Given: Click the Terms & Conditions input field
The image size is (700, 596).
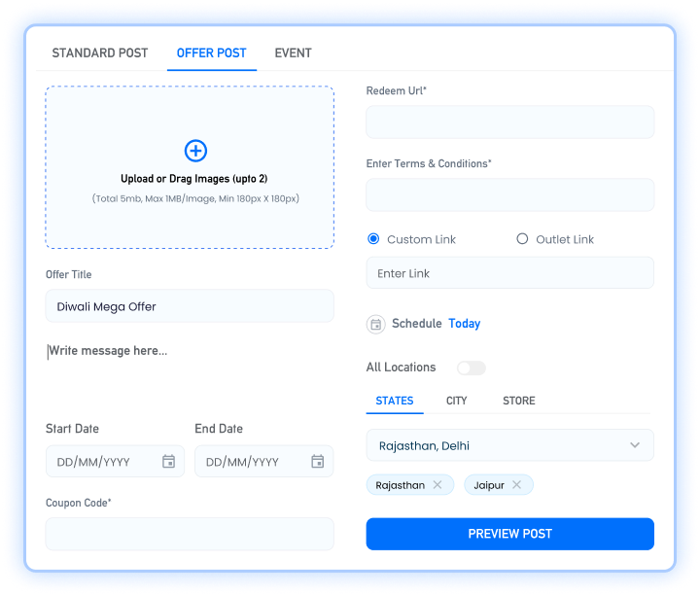Looking at the screenshot, I should click(x=509, y=194).
